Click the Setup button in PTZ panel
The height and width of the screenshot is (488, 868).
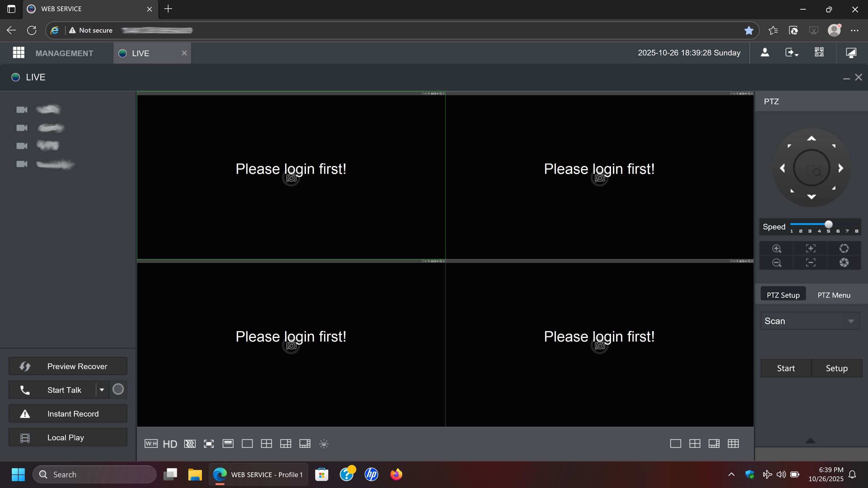[x=837, y=368]
